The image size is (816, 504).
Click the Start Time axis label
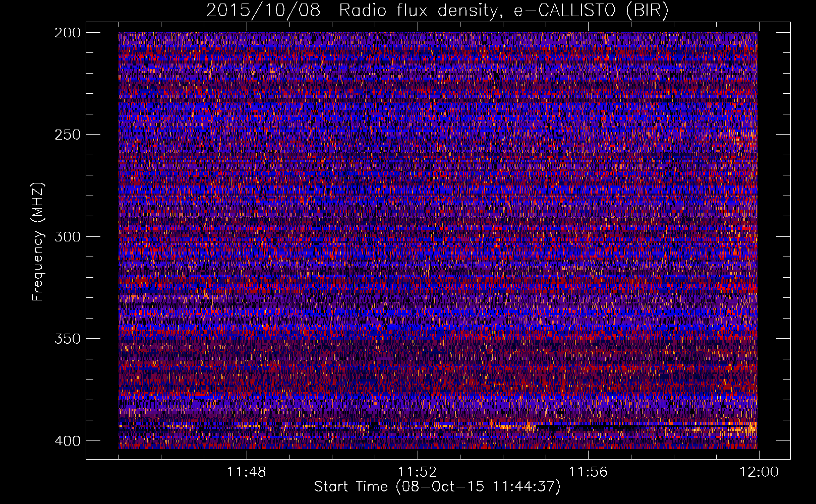point(437,486)
